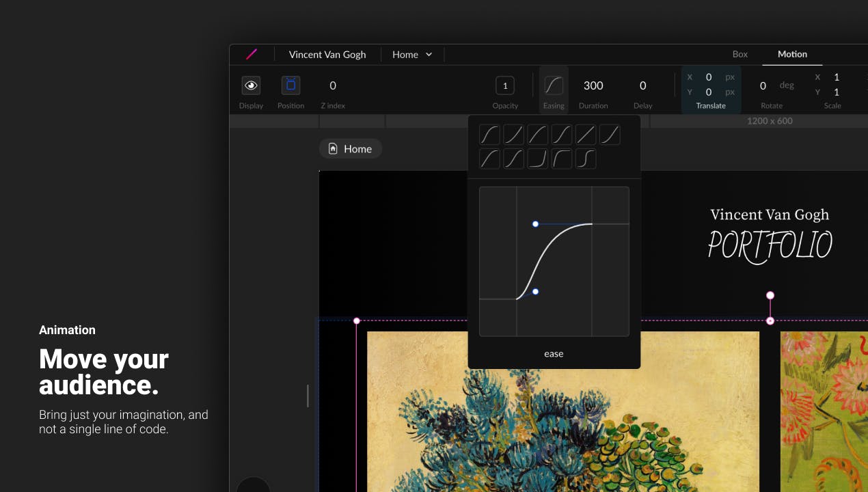The width and height of the screenshot is (868, 492).
Task: Click the Vincent Van Gogh title on canvas
Action: coord(770,215)
